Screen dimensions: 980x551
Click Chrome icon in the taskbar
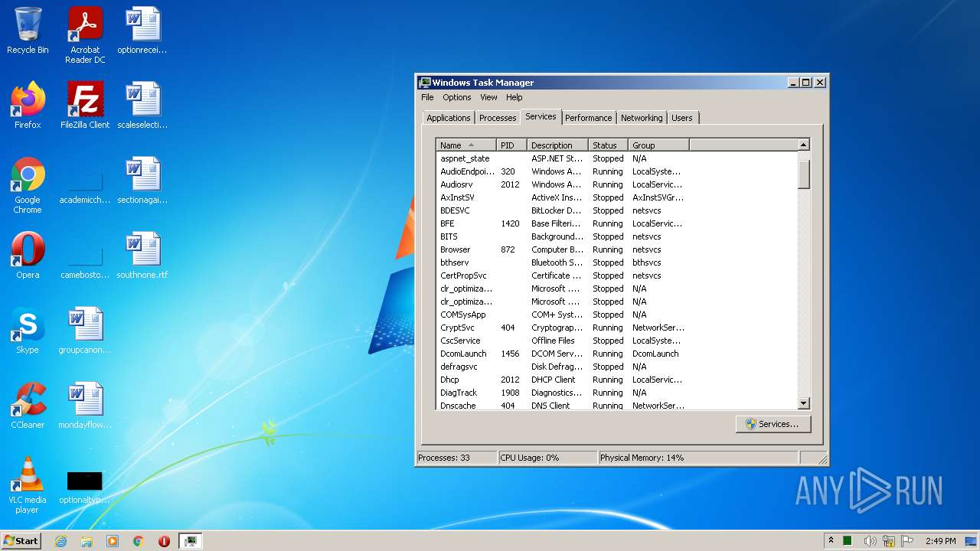(x=139, y=541)
